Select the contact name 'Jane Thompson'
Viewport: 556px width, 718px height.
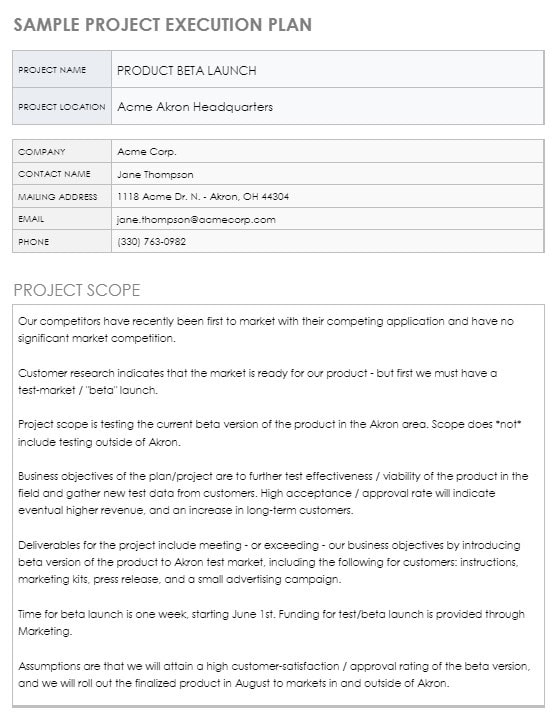[155, 174]
